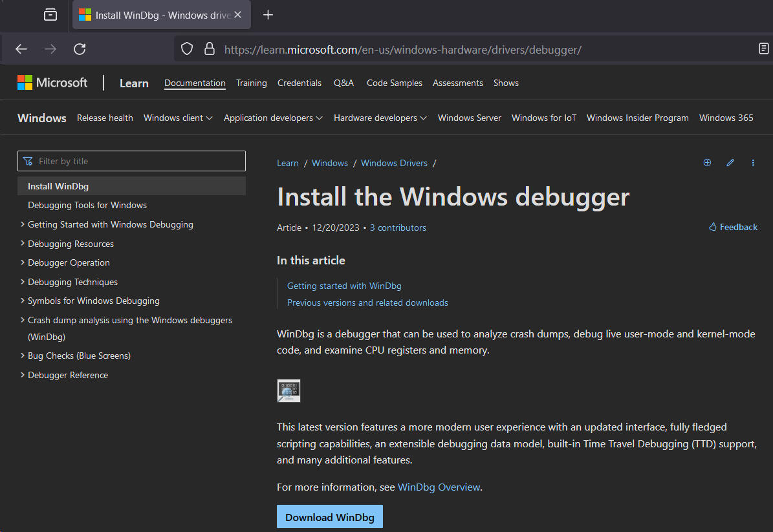Open Debugging Tools for Windows

coord(87,205)
